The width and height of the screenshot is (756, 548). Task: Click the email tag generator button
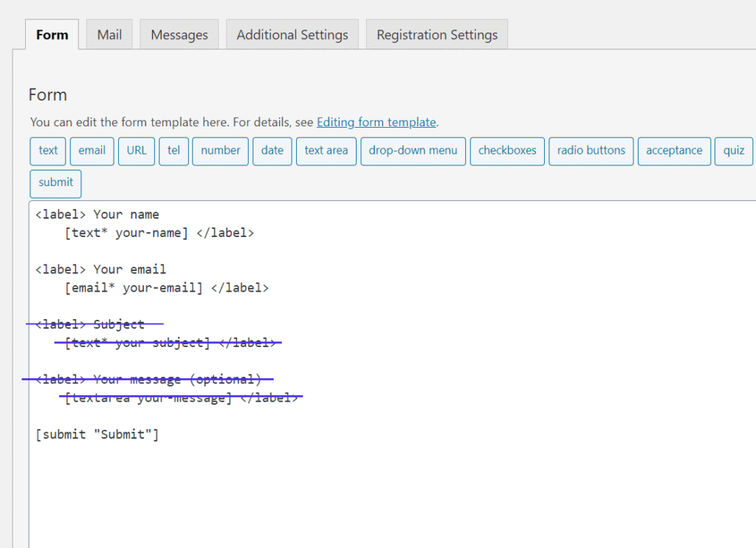[92, 151]
